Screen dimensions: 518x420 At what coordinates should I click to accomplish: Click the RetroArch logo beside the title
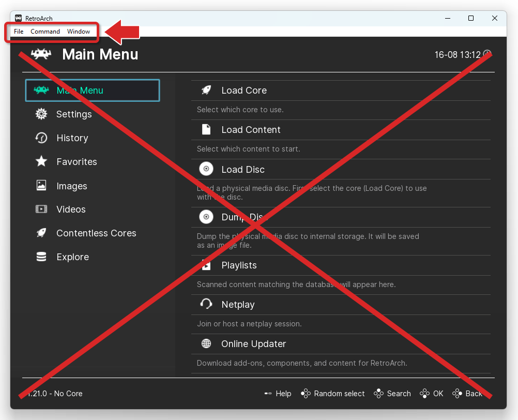(41, 54)
